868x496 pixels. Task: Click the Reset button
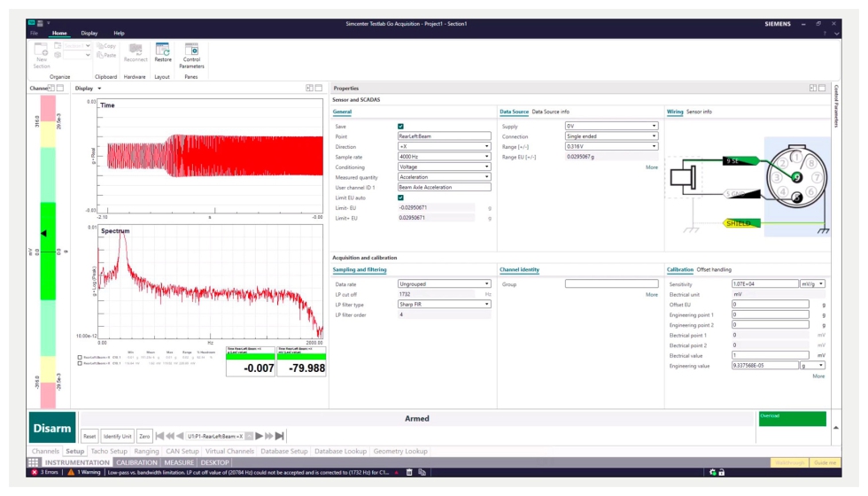89,436
